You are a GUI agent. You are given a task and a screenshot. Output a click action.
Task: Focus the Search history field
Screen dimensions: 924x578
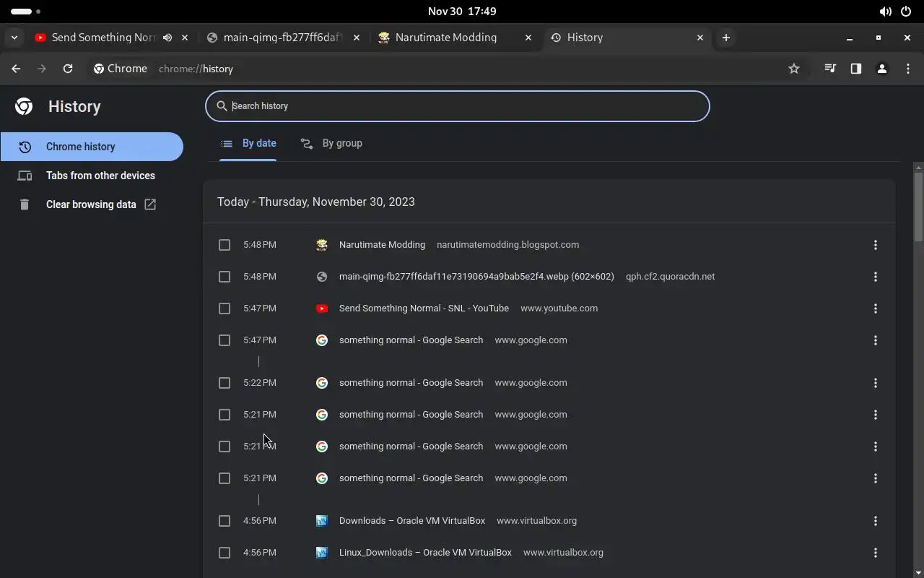click(x=462, y=106)
